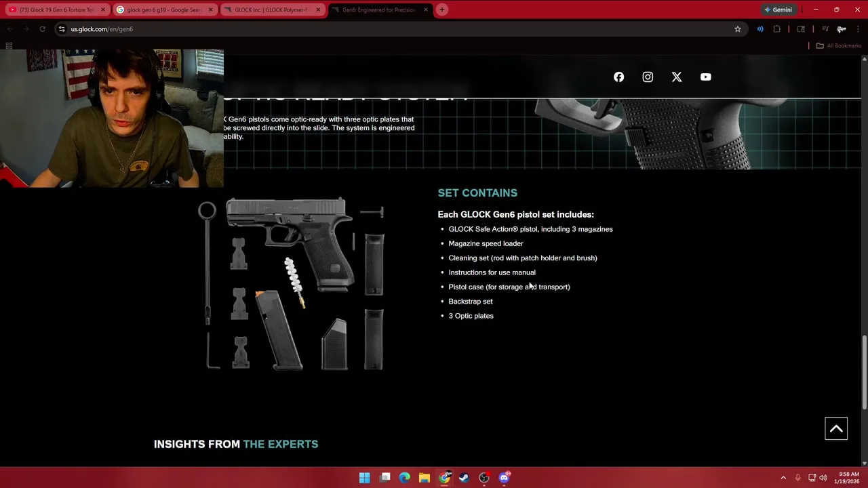Viewport: 868px width, 488px height.
Task: Launch Microsoft Edge from the taskbar
Action: click(405, 478)
